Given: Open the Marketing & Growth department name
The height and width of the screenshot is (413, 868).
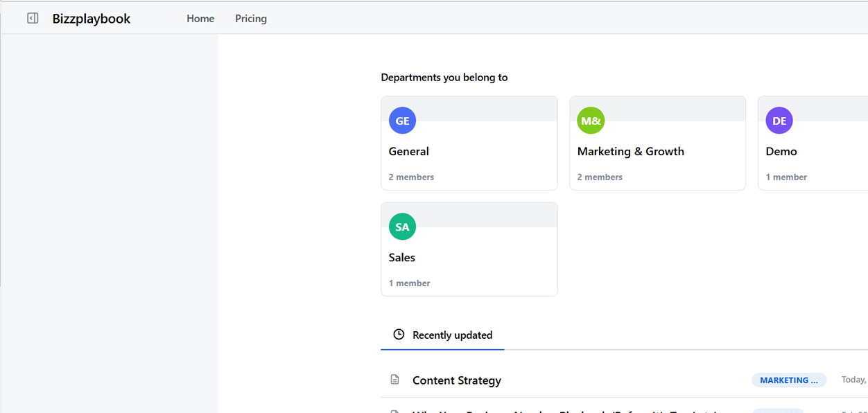Looking at the screenshot, I should pyautogui.click(x=630, y=151).
